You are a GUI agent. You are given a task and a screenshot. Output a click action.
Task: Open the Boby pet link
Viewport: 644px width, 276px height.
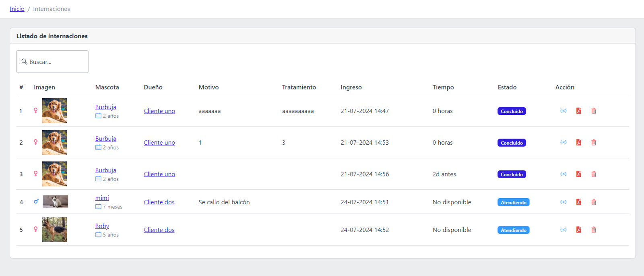[102, 226]
